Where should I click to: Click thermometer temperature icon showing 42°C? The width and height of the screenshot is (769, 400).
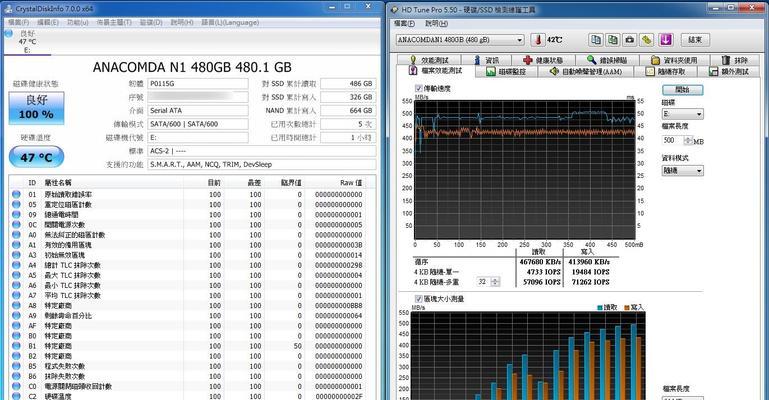[x=538, y=40]
